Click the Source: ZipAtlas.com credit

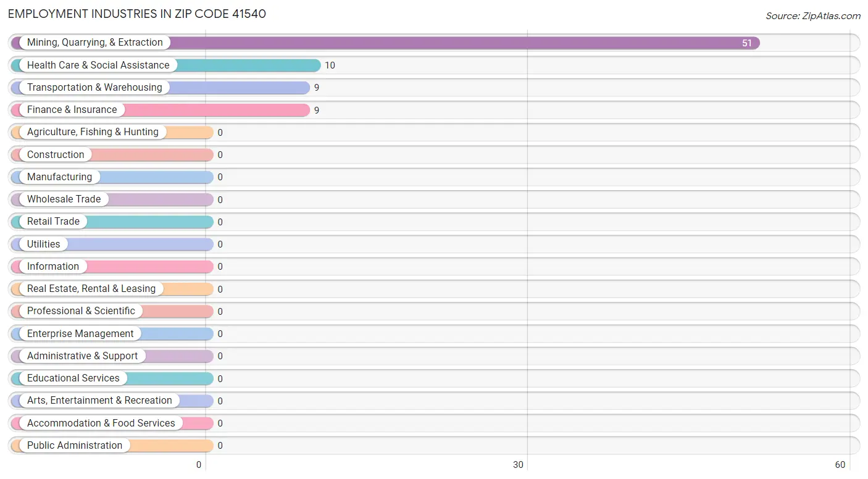(x=813, y=16)
